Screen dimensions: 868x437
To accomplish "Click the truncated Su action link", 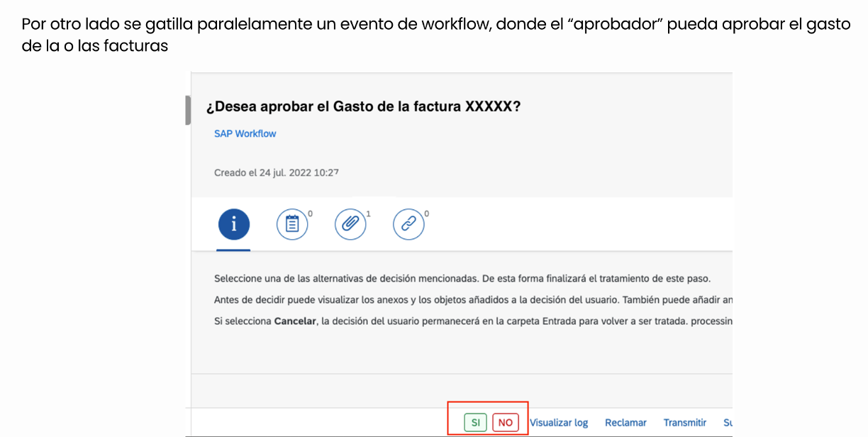I will click(x=728, y=422).
